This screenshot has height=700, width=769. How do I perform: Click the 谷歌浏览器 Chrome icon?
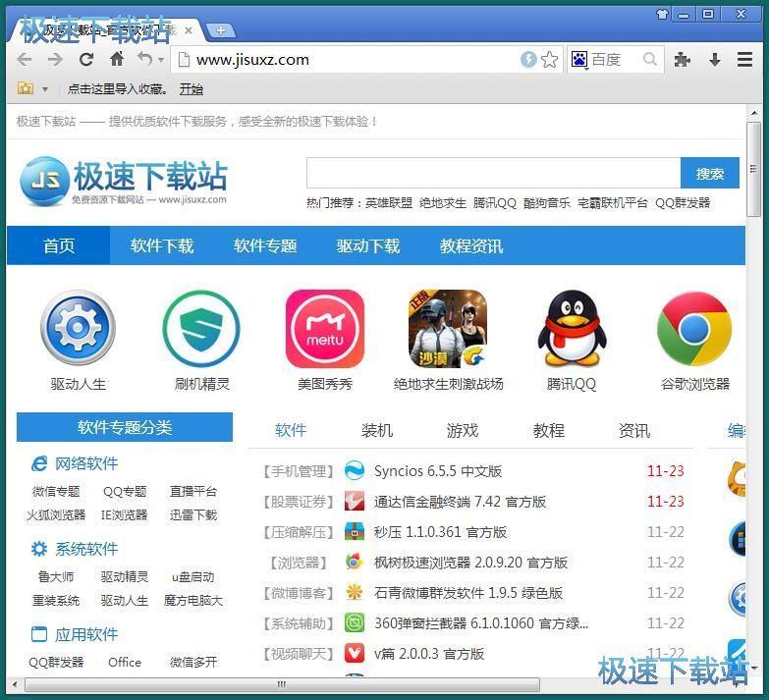[x=694, y=328]
